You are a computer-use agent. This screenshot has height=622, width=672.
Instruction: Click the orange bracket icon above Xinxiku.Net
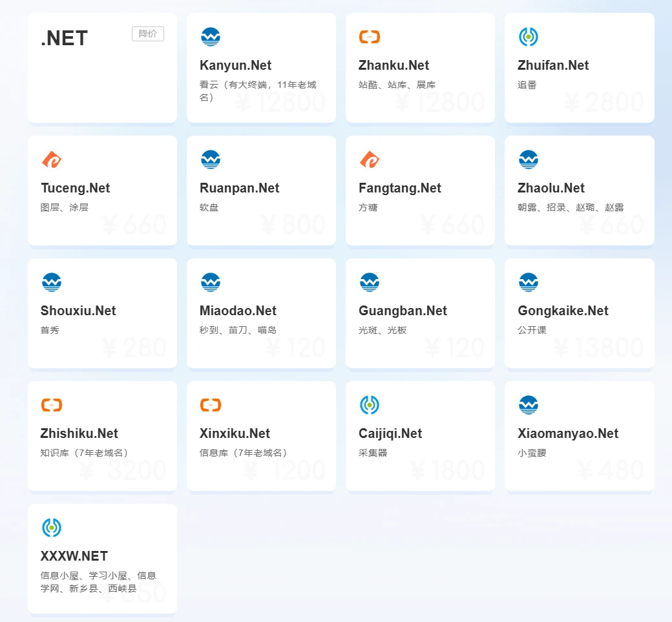click(x=210, y=405)
